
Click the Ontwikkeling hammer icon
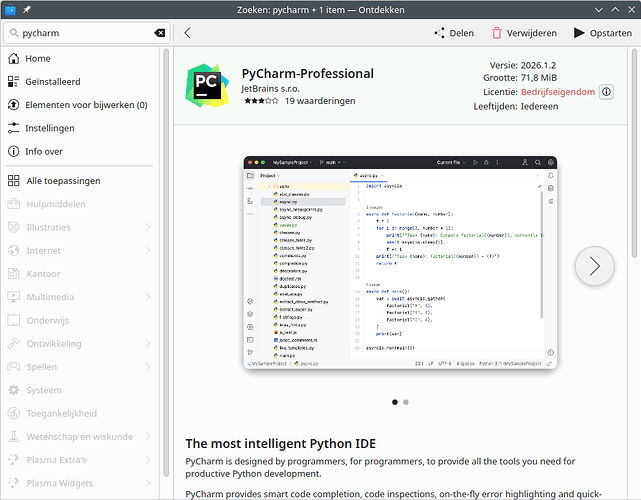tap(13, 344)
